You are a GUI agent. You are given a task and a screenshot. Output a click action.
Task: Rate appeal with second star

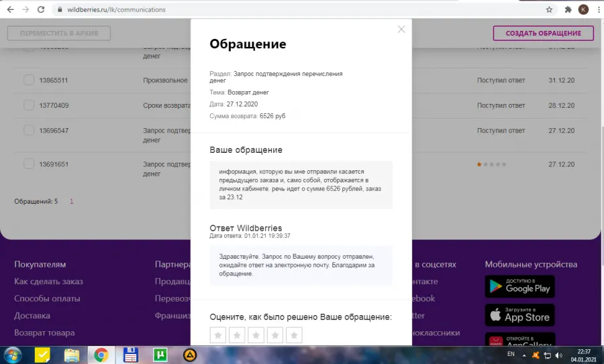coord(237,335)
